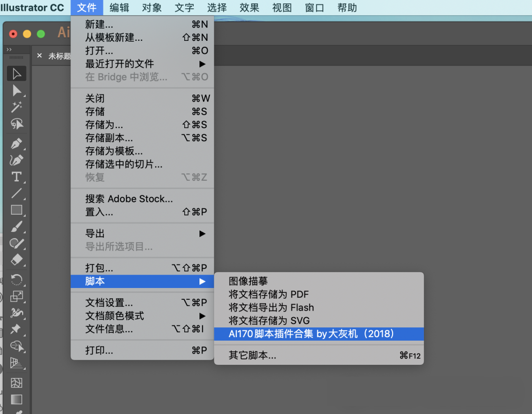This screenshot has height=414, width=532.
Task: Choose the Gradient tool
Action: [16, 399]
